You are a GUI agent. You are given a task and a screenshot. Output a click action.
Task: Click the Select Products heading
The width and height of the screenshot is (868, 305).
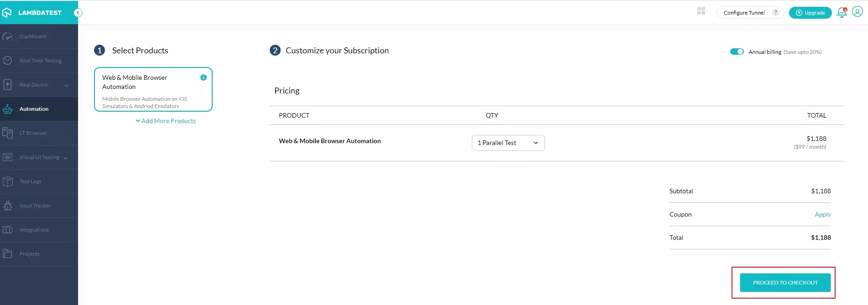tap(140, 51)
